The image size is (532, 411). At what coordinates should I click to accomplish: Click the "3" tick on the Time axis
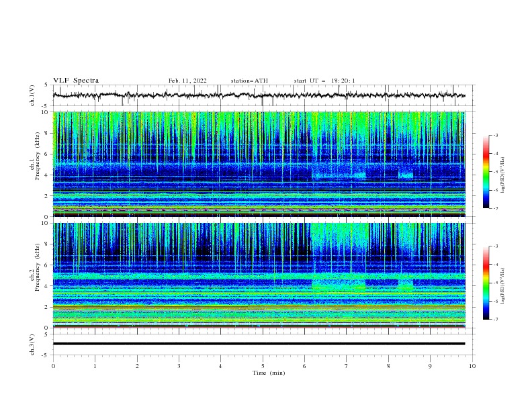pyautogui.click(x=179, y=366)
